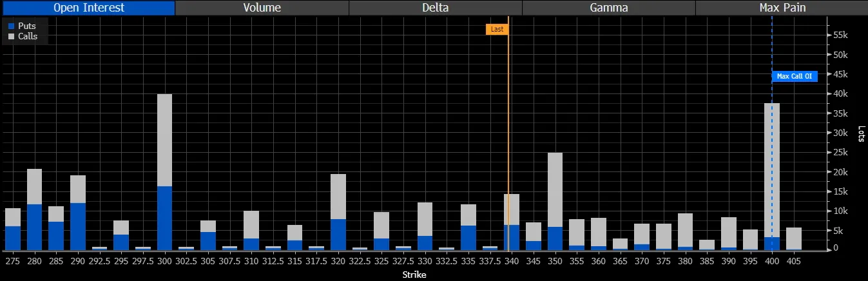Select the bar at strike 320

point(338,212)
